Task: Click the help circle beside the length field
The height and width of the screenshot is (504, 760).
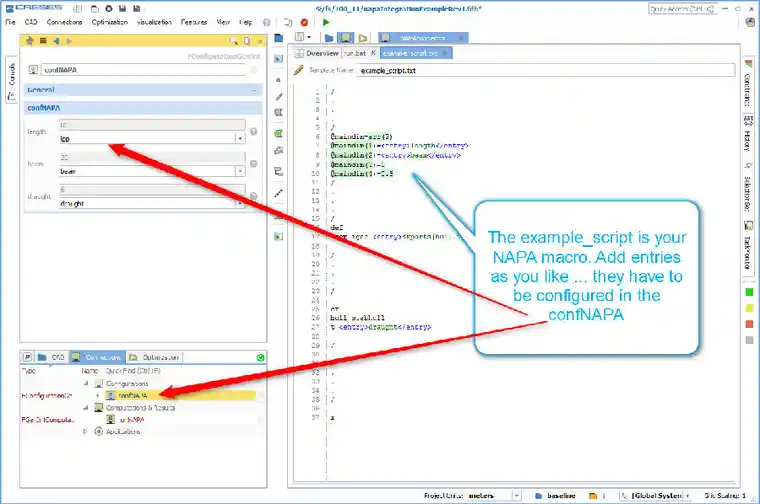Action: click(x=253, y=131)
